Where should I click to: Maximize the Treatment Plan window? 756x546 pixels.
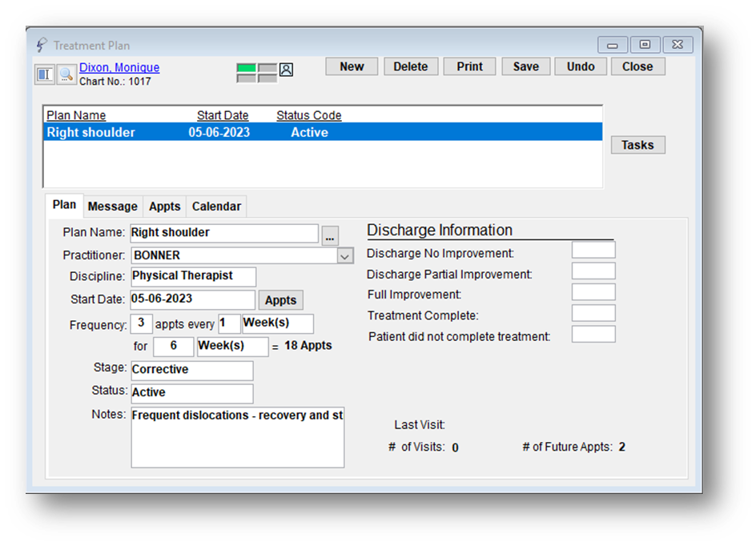point(645,45)
